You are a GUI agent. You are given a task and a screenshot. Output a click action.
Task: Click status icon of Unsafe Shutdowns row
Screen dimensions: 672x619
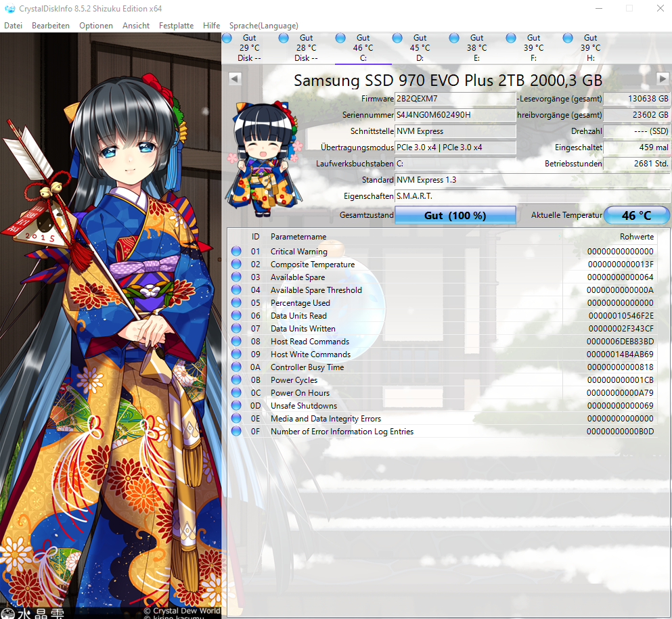tap(236, 405)
